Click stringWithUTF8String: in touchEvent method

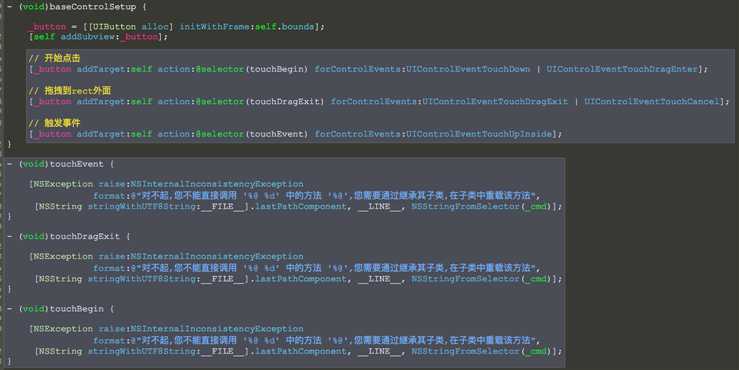click(144, 206)
